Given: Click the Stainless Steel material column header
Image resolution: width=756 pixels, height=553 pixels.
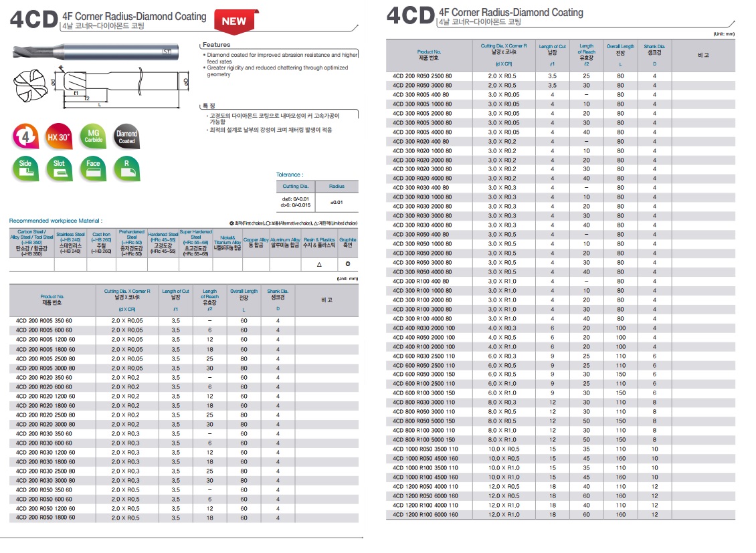Looking at the screenshot, I should (70, 243).
